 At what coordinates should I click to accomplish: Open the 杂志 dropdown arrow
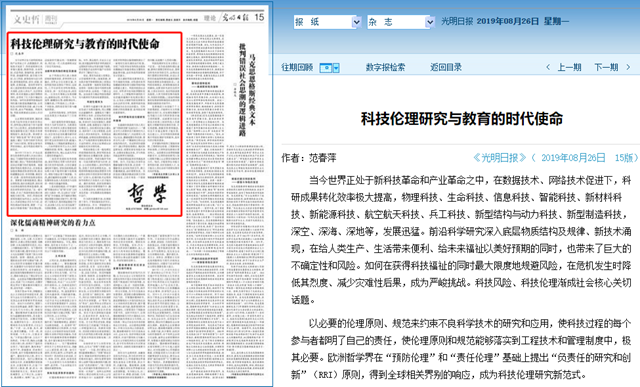[429, 22]
